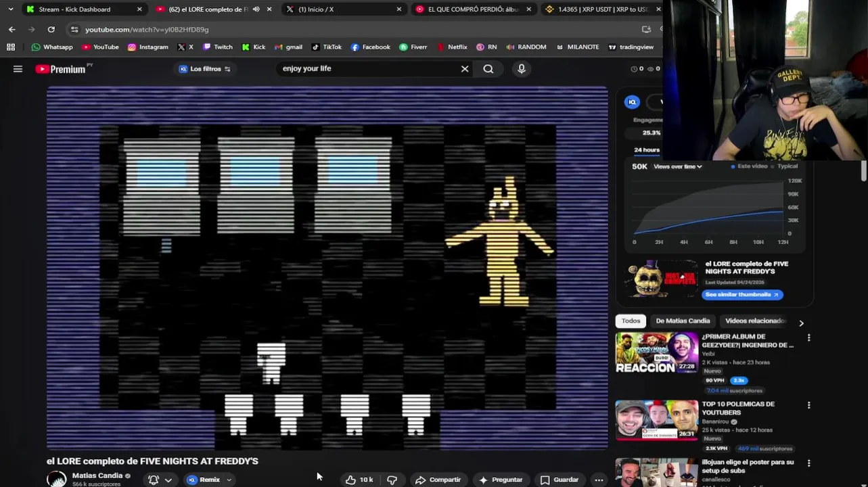Open site info icon in address bar
This screenshot has height=487, width=868.
pyautogui.click(x=74, y=29)
